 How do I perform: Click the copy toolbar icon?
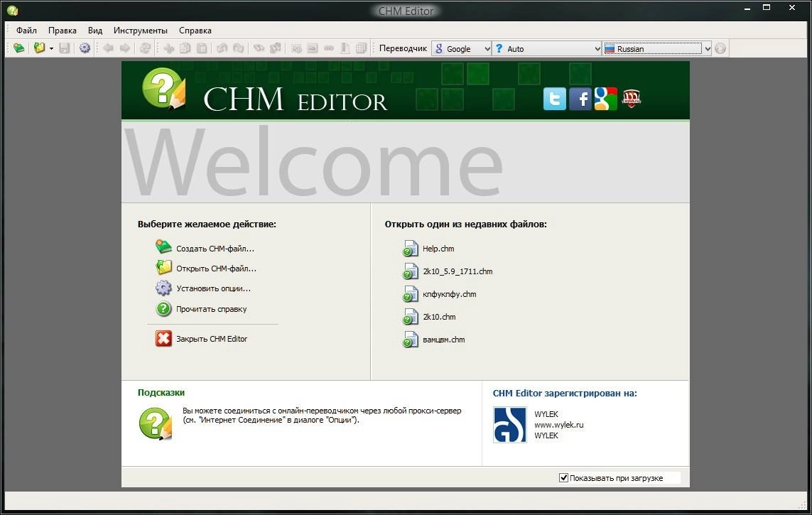[185, 48]
